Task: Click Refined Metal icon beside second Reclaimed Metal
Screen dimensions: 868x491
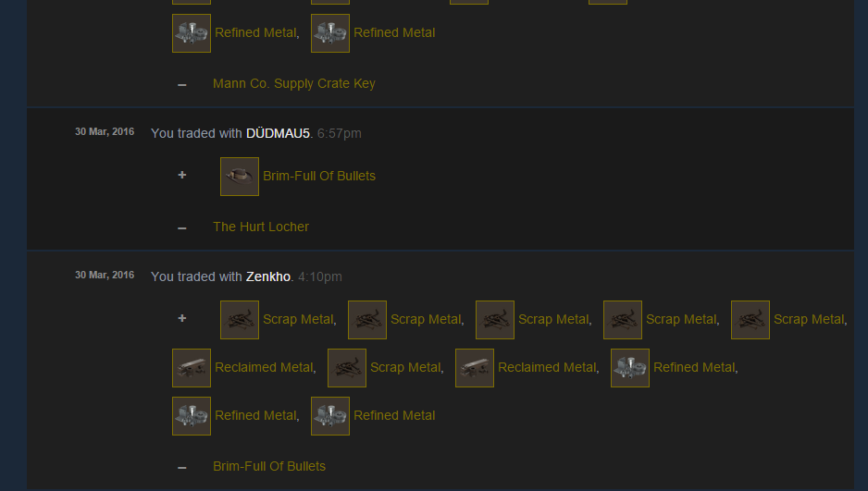Action: (630, 368)
